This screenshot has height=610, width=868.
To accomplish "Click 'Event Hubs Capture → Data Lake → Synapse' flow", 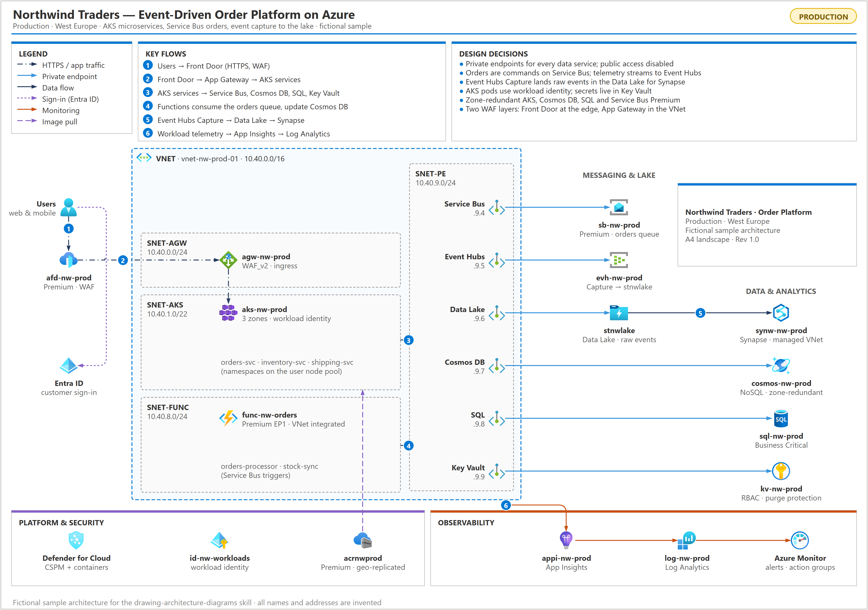I will 231,120.
